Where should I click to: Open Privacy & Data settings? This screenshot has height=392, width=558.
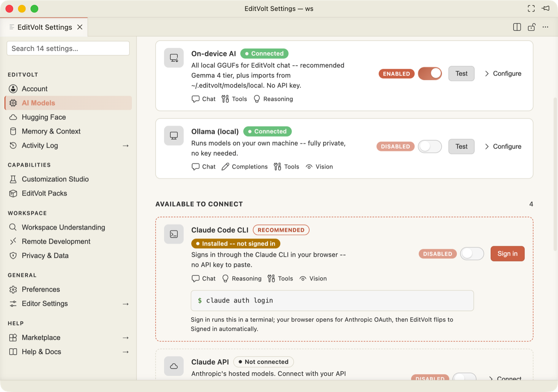68,256
